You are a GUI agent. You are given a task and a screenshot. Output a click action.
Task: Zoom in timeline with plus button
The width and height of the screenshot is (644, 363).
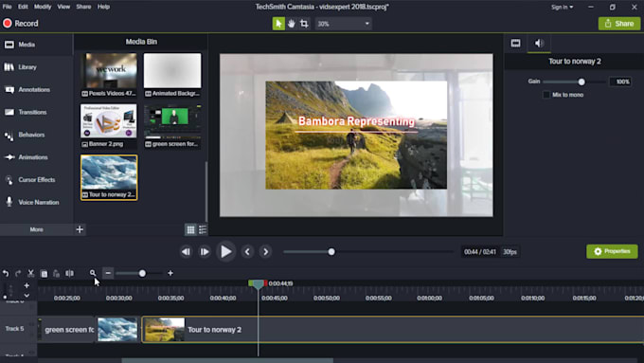coord(170,273)
